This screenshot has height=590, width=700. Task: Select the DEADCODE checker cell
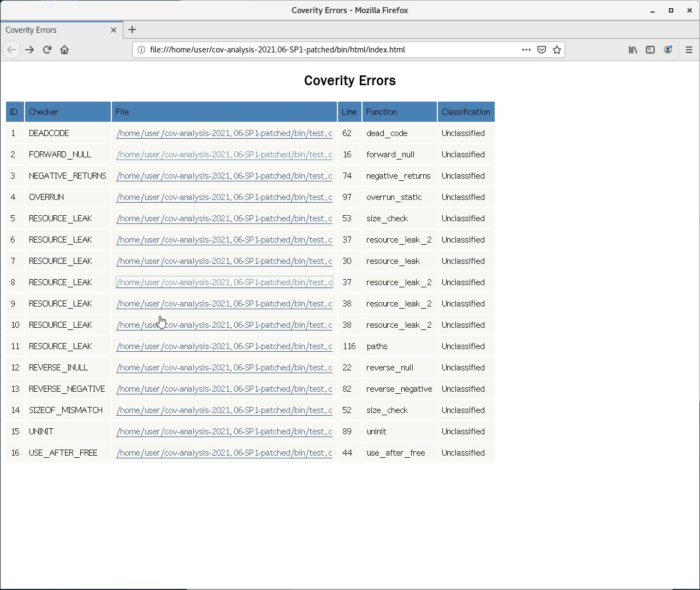(x=68, y=133)
